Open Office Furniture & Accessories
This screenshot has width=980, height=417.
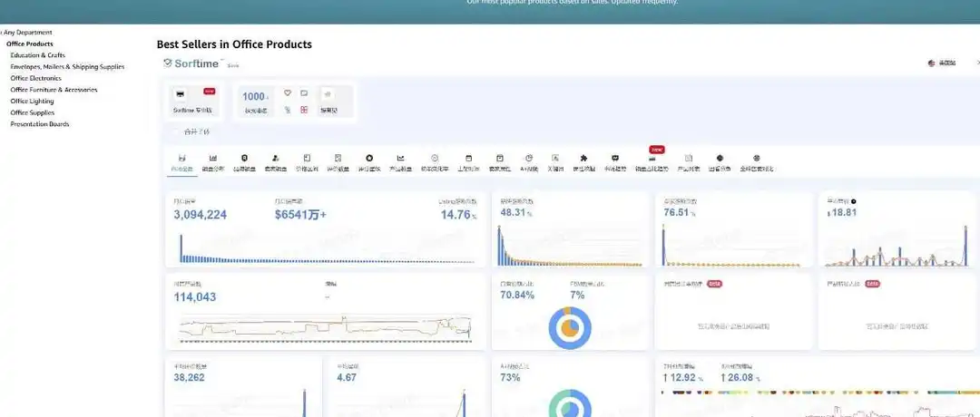(x=54, y=90)
